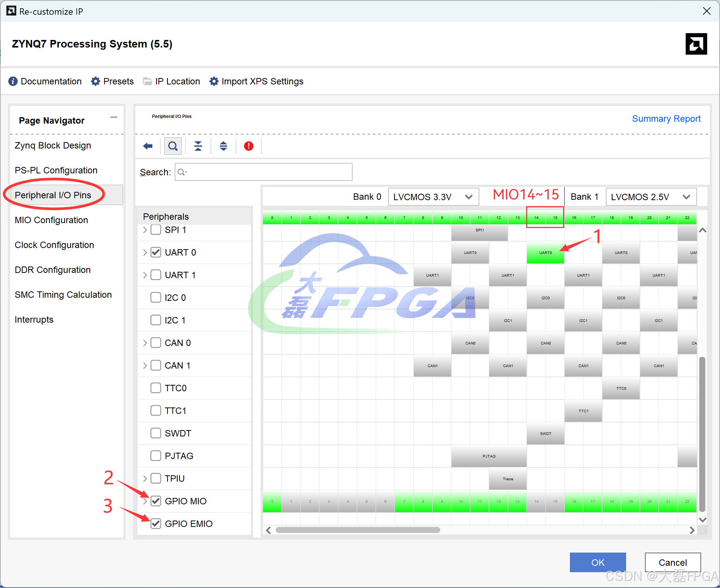Image resolution: width=720 pixels, height=588 pixels.
Task: Click IP Location folder icon
Action: pos(147,81)
